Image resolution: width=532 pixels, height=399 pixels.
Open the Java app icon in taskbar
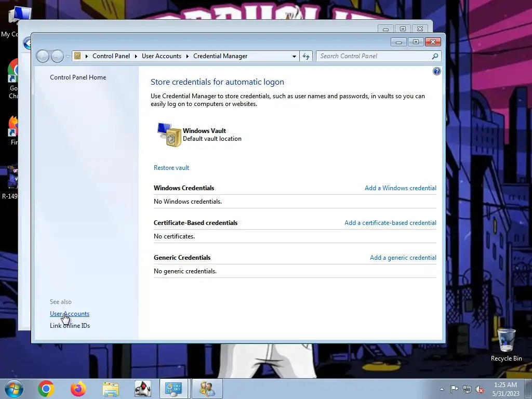[143, 389]
